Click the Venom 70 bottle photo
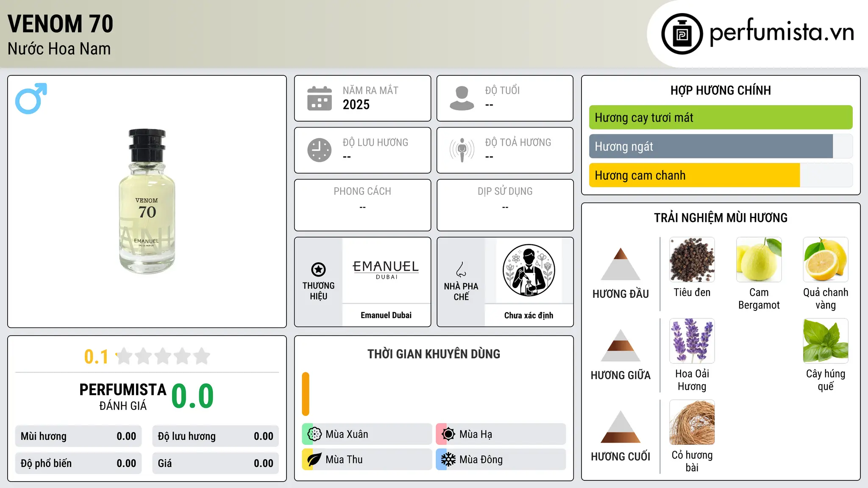This screenshot has width=868, height=488. [147, 201]
